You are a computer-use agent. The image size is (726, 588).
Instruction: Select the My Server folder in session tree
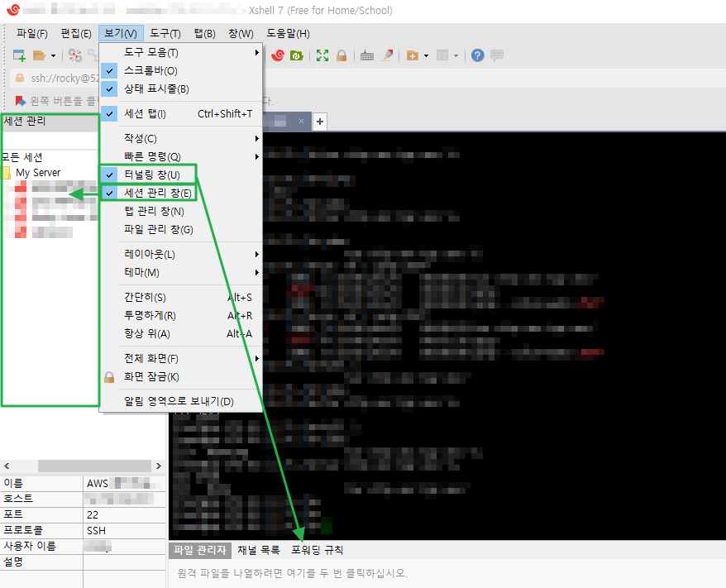pos(38,173)
